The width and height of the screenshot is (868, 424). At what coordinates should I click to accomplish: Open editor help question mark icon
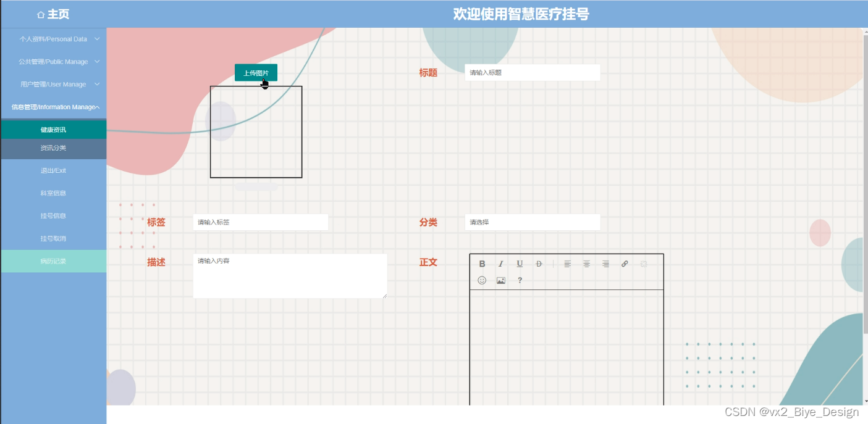[520, 280]
